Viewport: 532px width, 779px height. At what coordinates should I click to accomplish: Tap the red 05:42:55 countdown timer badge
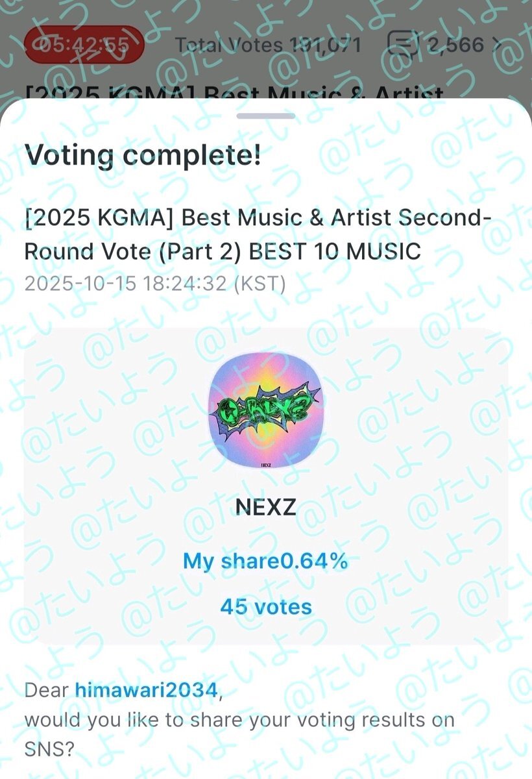pyautogui.click(x=83, y=45)
